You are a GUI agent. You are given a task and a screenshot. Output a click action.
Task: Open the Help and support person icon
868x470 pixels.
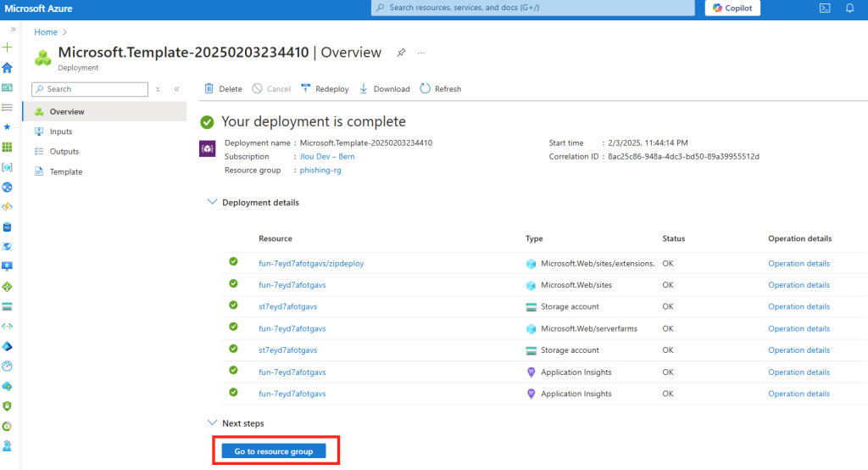point(7,445)
